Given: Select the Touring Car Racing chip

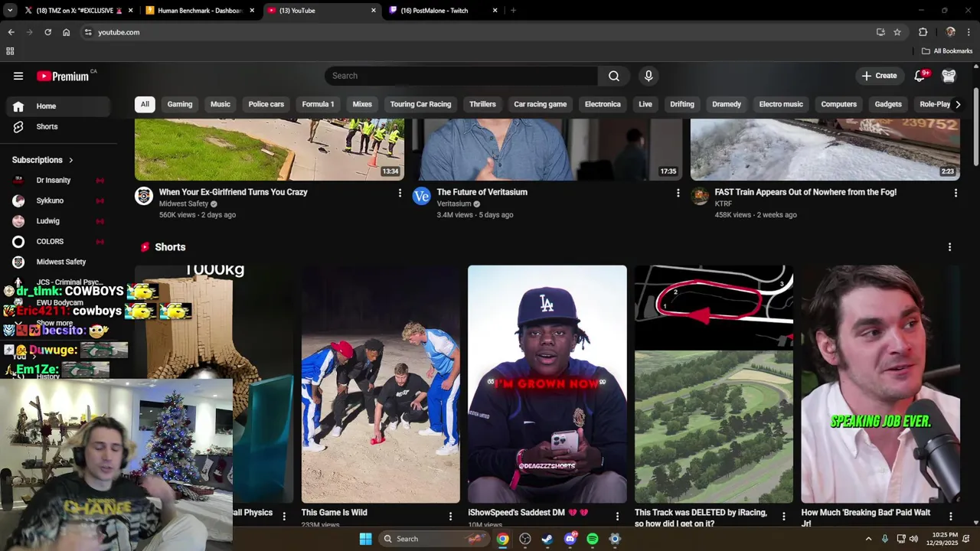Looking at the screenshot, I should 420,104.
